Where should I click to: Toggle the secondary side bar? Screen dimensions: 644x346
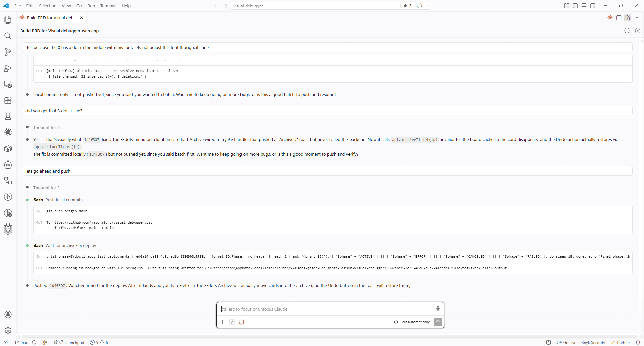[593, 6]
